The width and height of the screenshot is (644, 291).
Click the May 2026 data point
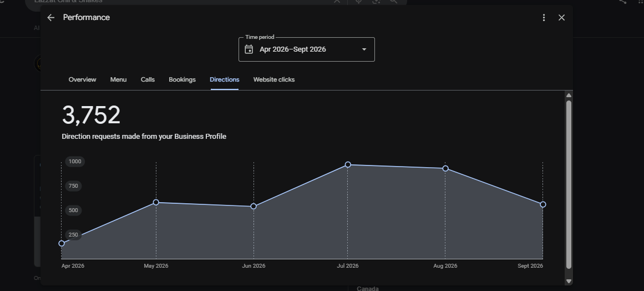(x=156, y=202)
